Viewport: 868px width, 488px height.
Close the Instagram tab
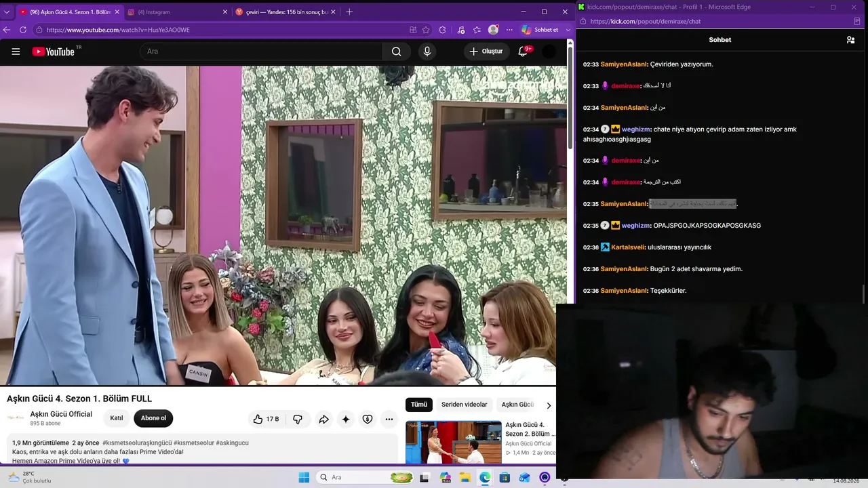[x=224, y=12]
